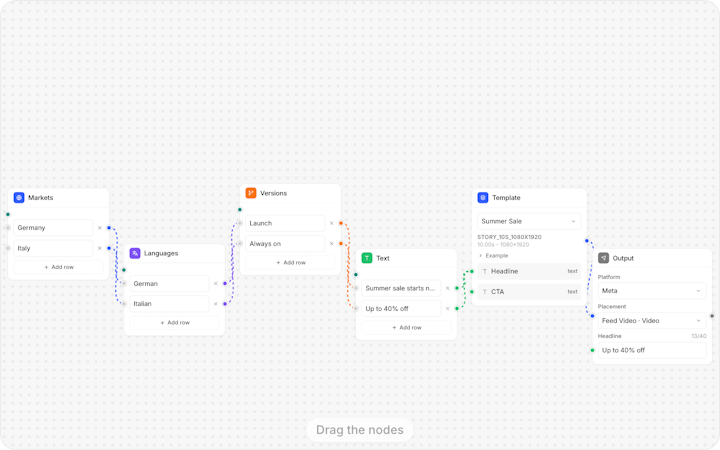Expand the Example section in Template
The height and width of the screenshot is (450, 720).
(x=494, y=255)
